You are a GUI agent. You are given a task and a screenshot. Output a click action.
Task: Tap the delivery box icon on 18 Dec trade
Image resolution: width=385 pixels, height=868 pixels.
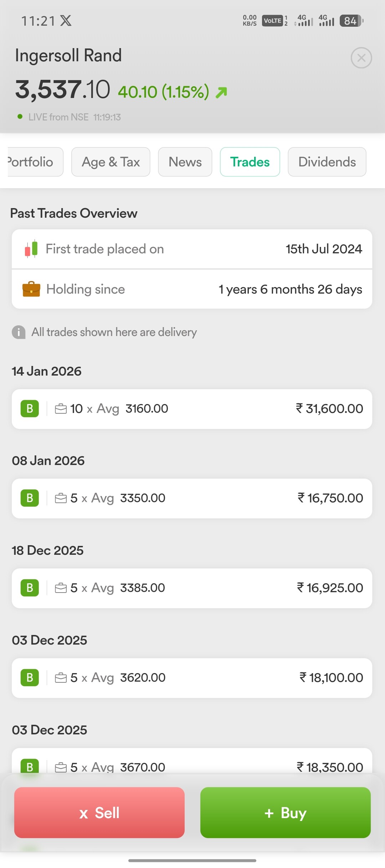coord(61,588)
